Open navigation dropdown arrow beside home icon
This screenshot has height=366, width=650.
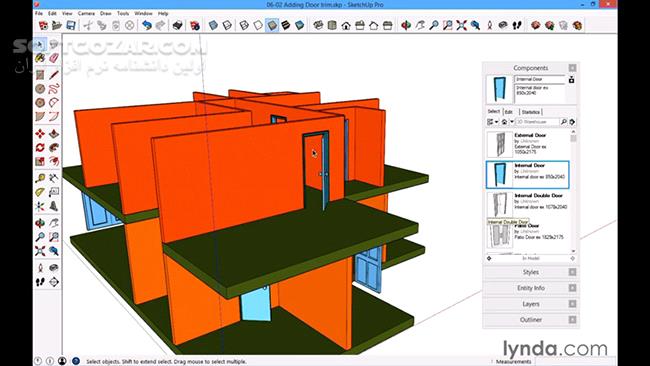(x=512, y=122)
